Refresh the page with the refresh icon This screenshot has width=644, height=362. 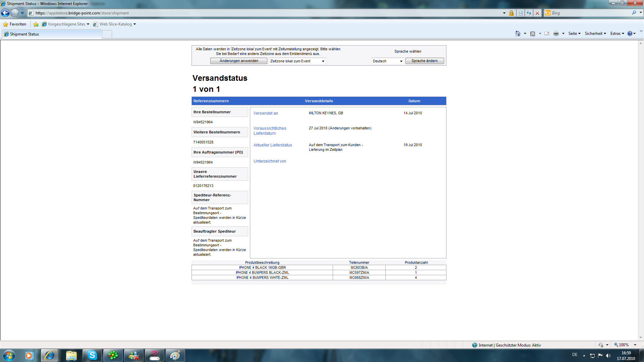[x=529, y=13]
